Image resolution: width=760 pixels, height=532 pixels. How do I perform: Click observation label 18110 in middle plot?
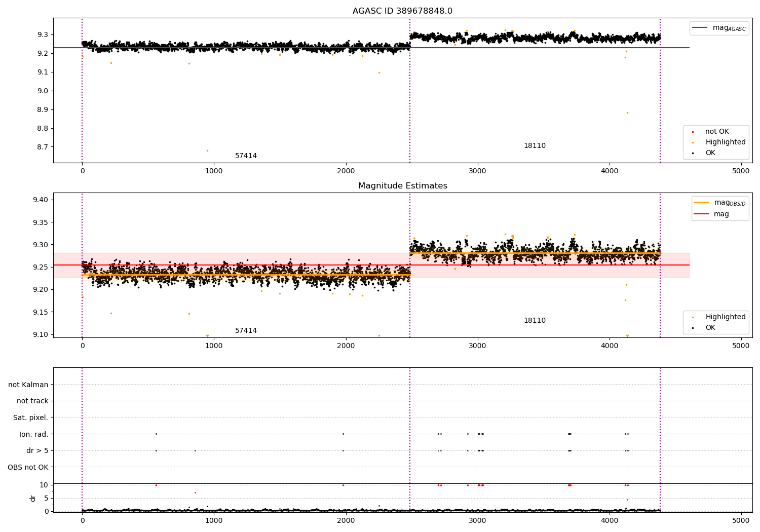pos(535,321)
